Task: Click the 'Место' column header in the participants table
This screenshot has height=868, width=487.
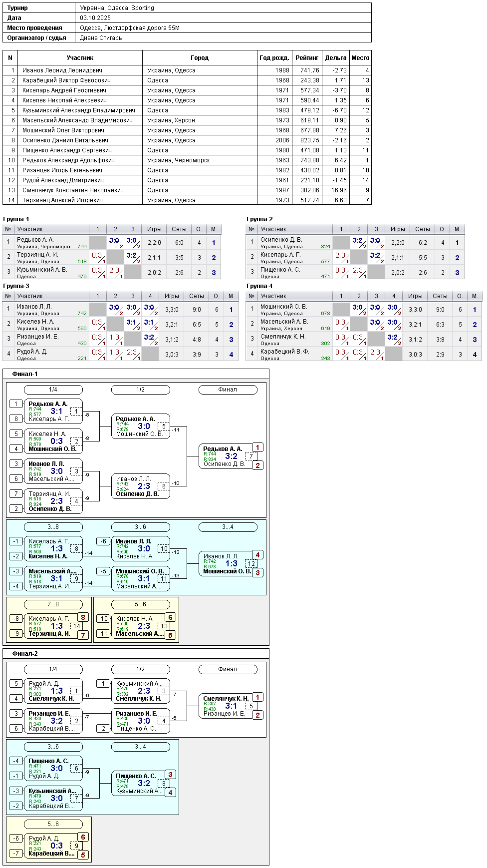Action: [360, 58]
